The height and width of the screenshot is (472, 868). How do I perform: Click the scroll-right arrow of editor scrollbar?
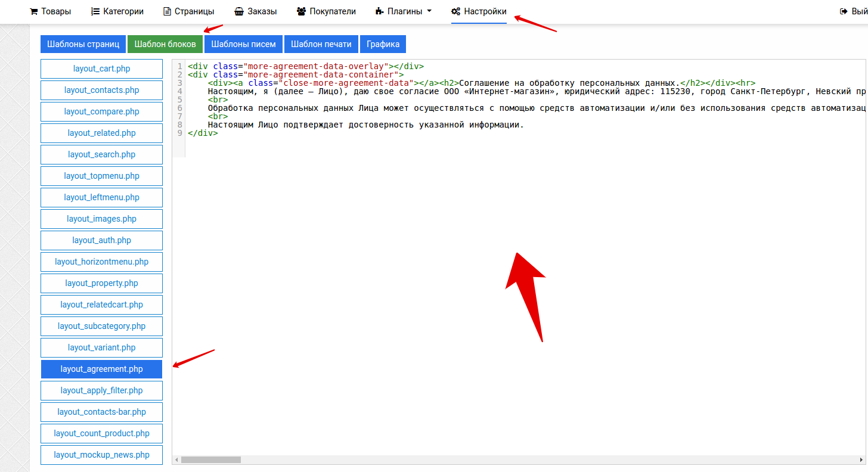pyautogui.click(x=862, y=459)
